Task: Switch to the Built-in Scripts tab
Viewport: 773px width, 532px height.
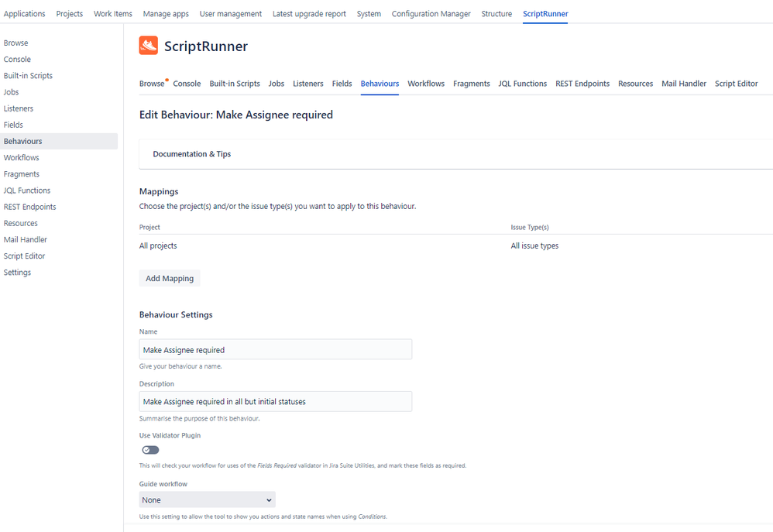Action: click(x=235, y=84)
